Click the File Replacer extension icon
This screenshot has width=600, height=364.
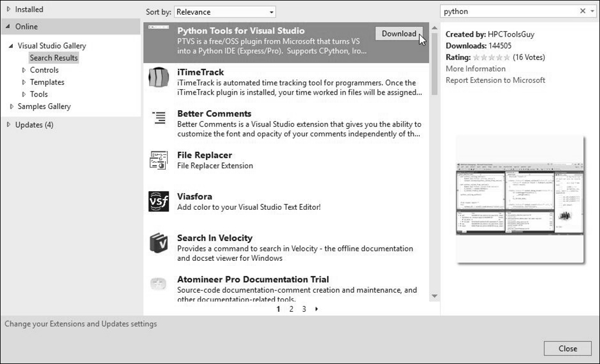[158, 161]
